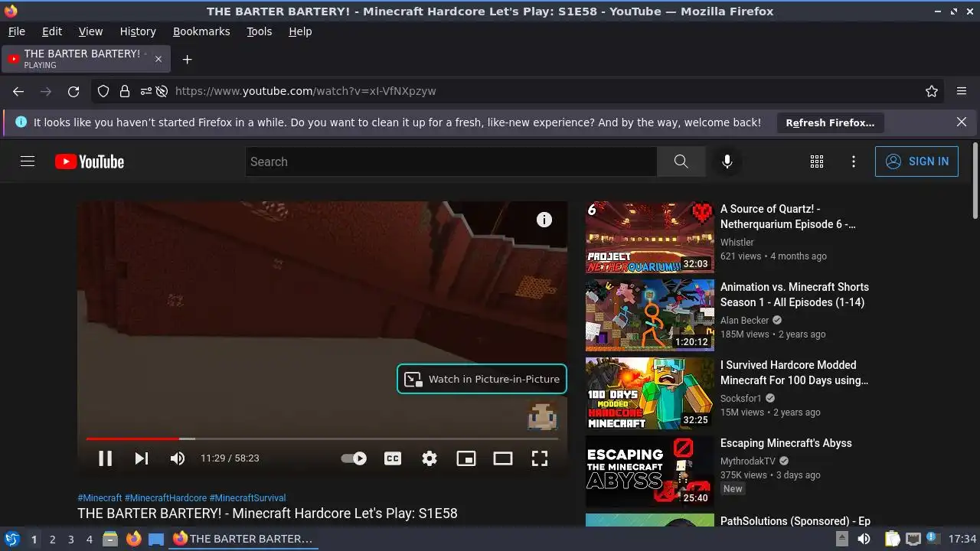This screenshot has height=551, width=980.
Task: Open the network tray icon
Action: pyautogui.click(x=913, y=539)
